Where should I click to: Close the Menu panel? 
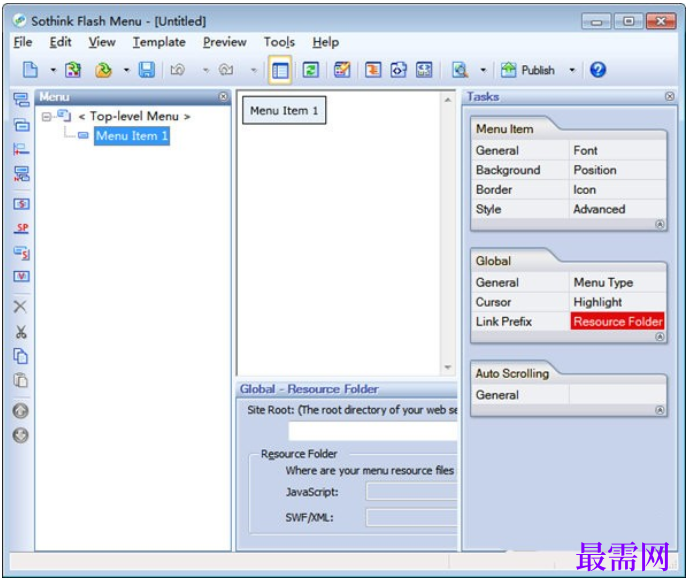click(223, 97)
